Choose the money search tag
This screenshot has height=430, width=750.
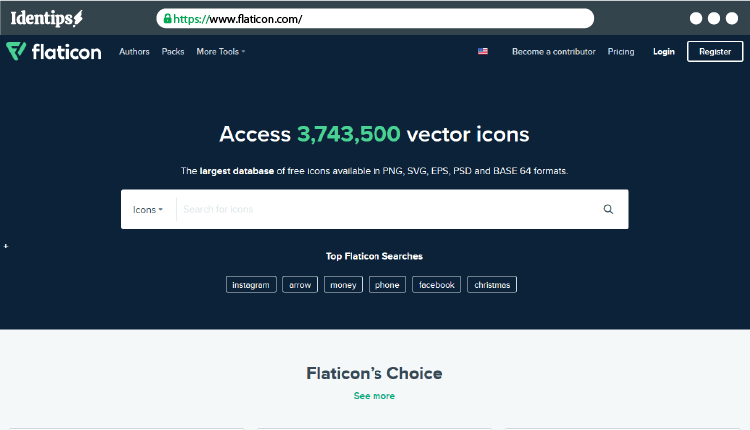343,285
